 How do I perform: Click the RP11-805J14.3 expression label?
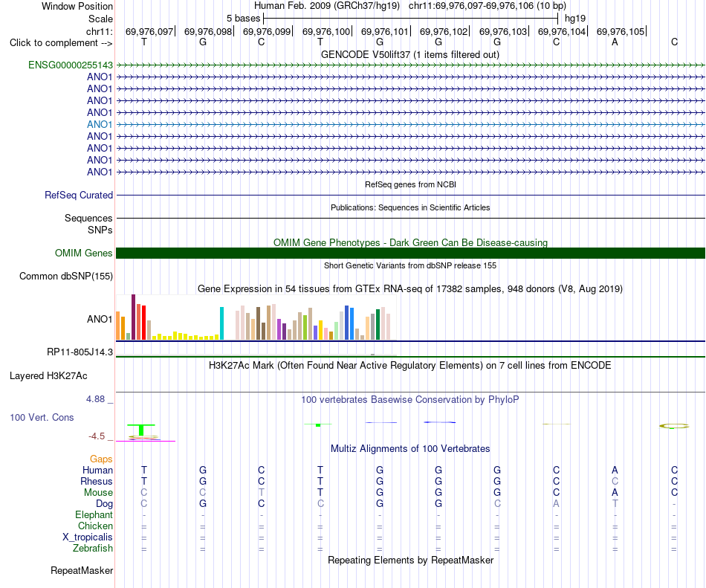click(x=80, y=352)
